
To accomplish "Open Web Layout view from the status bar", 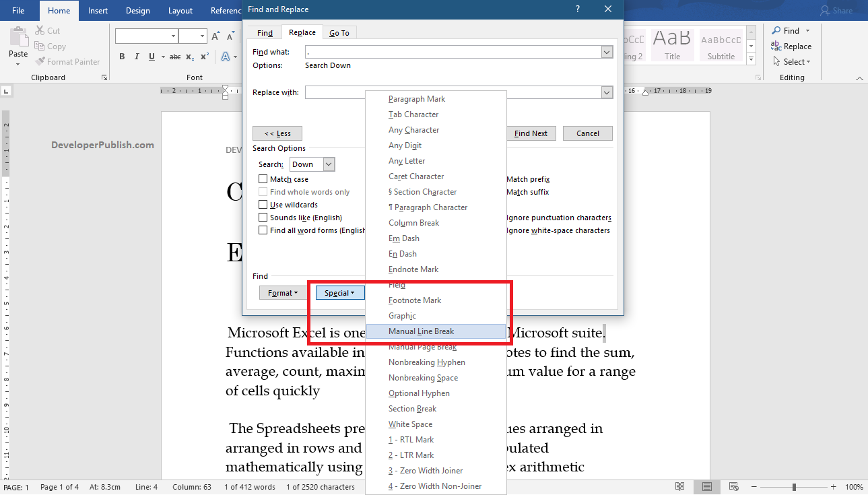I will (x=733, y=486).
